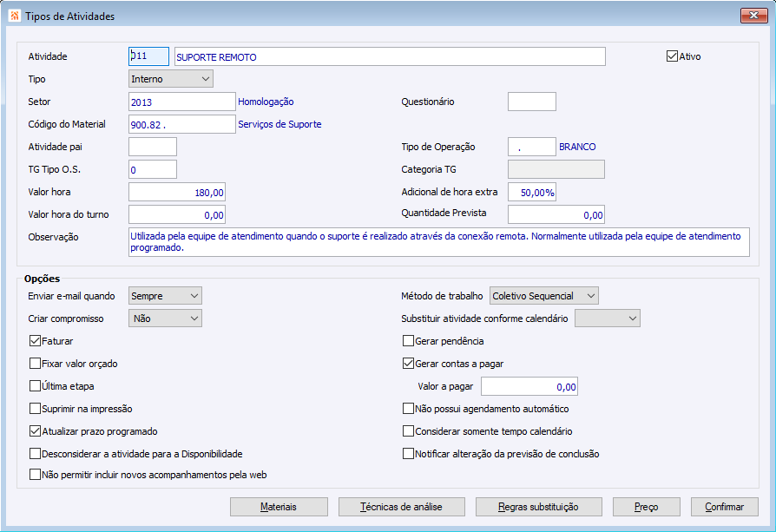Click the SUPORTE REMOTO name field
The image size is (776, 532).
click(x=390, y=56)
